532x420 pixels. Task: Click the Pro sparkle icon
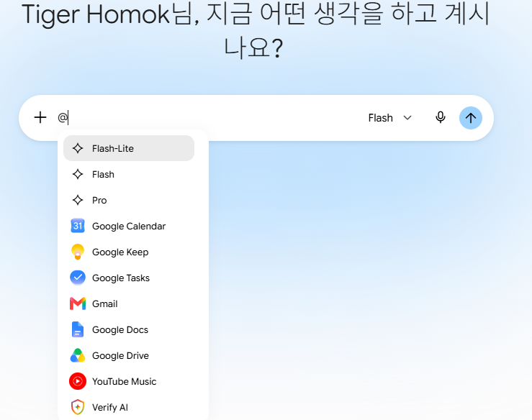point(78,200)
